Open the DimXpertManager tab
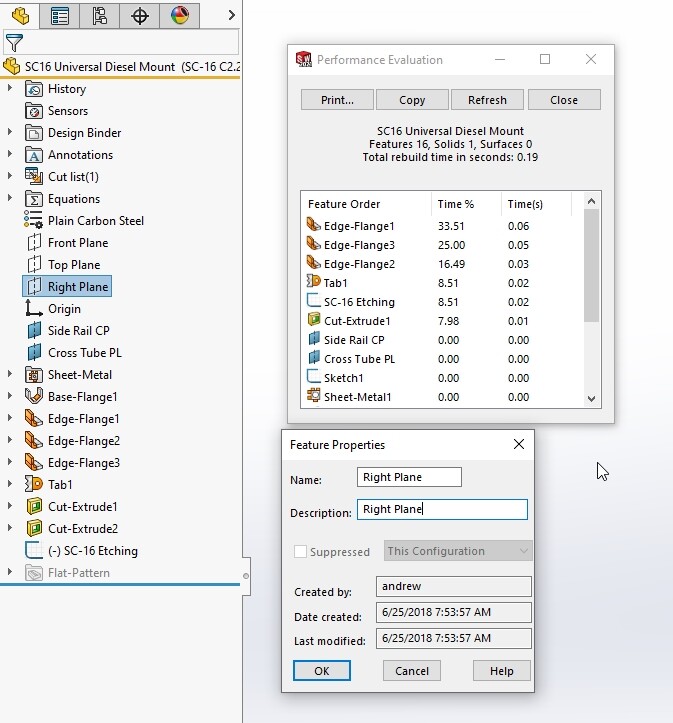 pyautogui.click(x=139, y=16)
